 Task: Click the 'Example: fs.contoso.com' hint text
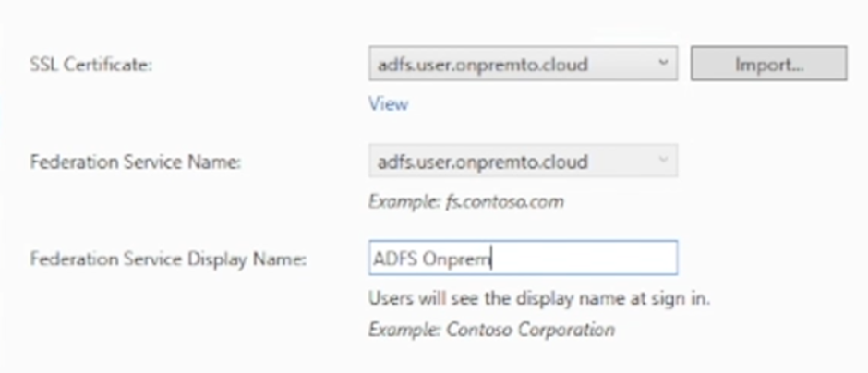coord(466,201)
